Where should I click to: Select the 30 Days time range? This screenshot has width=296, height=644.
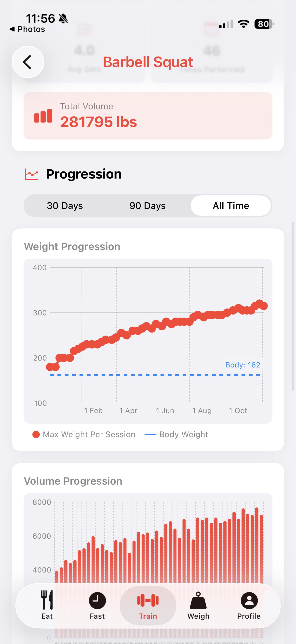[x=65, y=206]
